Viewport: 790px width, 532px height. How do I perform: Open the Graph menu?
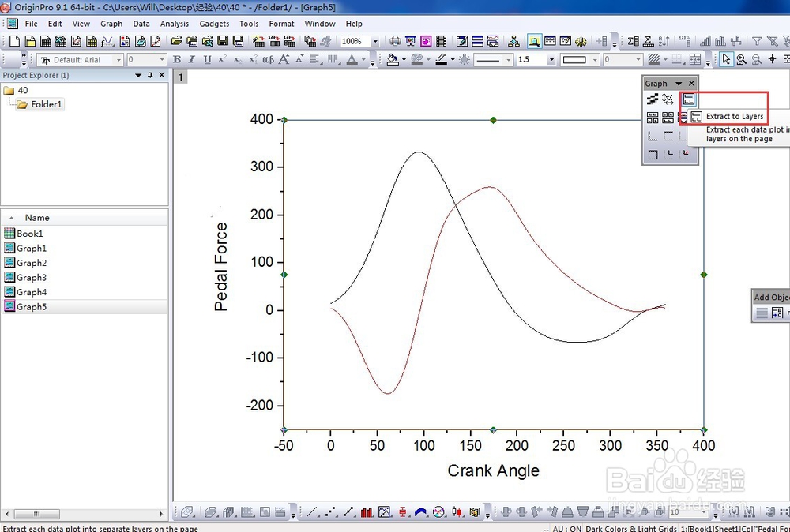click(x=111, y=24)
